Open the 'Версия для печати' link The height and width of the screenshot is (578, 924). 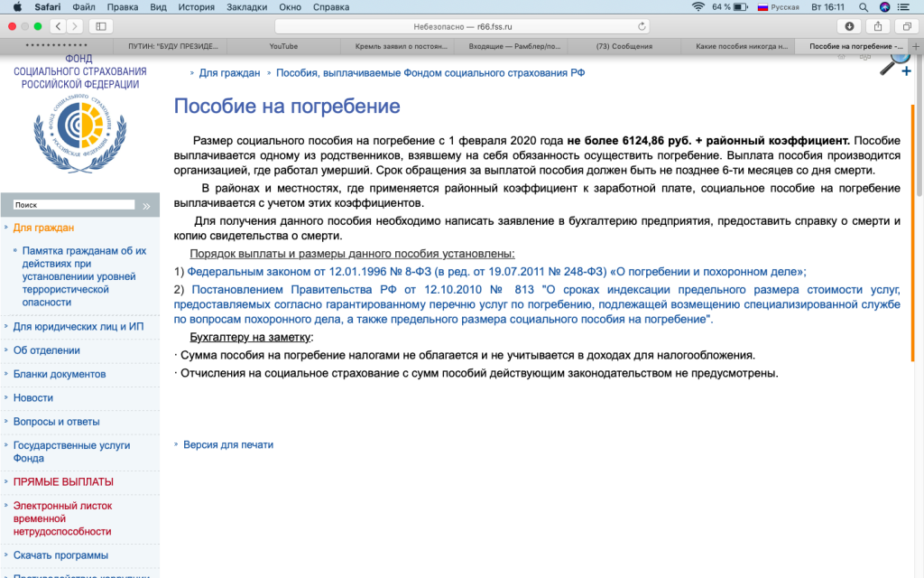pos(227,444)
